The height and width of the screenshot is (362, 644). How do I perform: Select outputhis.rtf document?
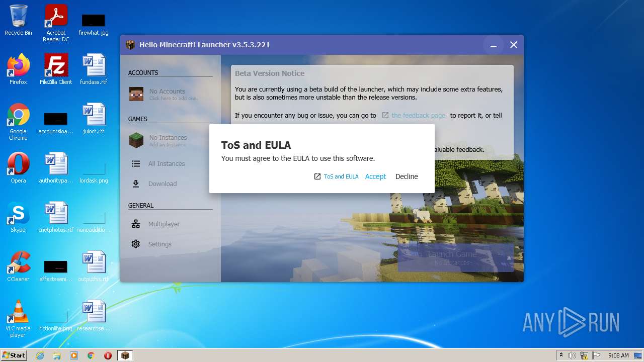point(94,266)
